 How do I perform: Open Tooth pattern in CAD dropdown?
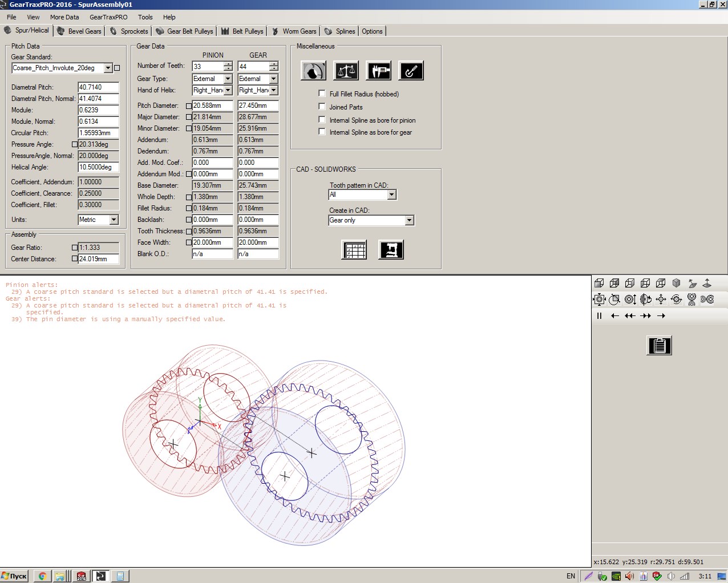tap(391, 195)
